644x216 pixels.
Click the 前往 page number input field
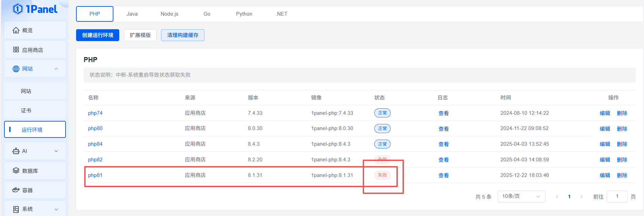click(617, 196)
